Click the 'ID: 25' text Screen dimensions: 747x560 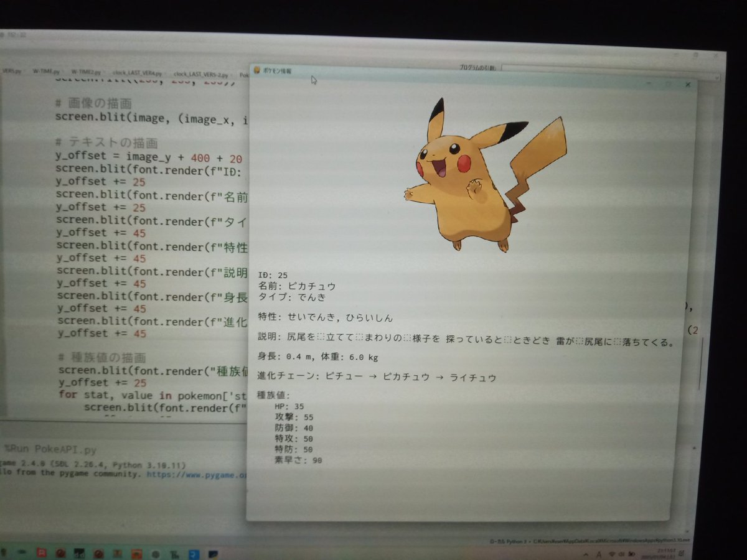(x=273, y=275)
